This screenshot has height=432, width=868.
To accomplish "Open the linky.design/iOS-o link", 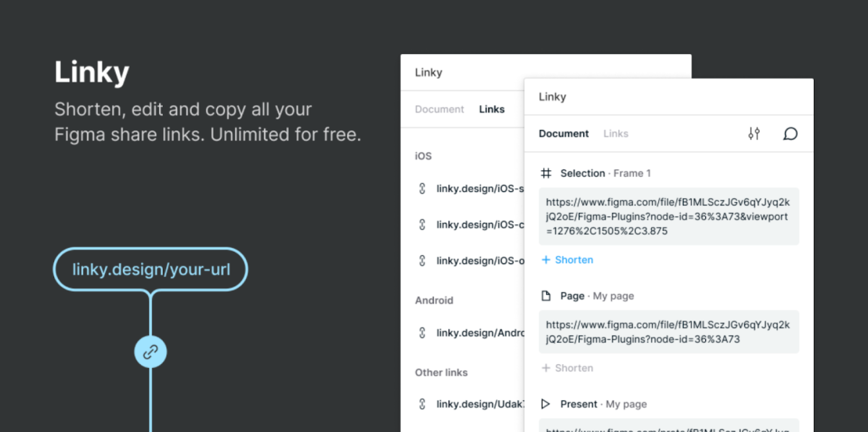I will 480,261.
